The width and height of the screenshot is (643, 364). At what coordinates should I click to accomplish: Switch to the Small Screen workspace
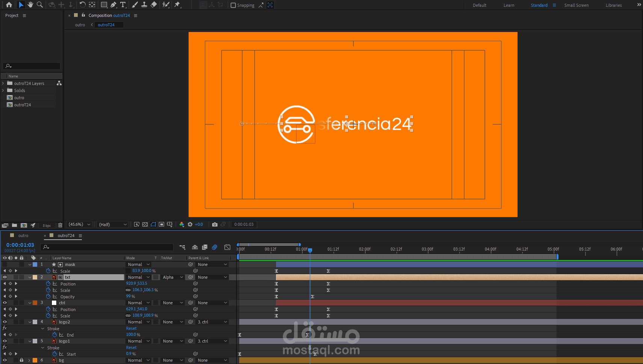577,5
